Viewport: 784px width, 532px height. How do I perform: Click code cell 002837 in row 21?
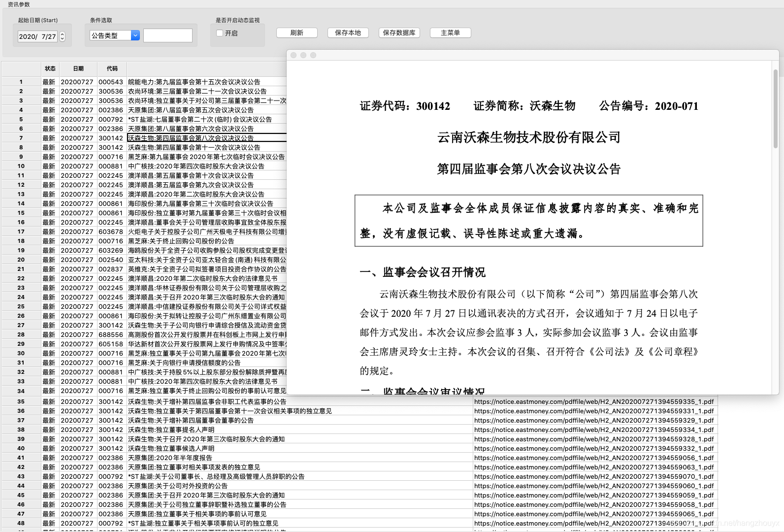(x=111, y=269)
